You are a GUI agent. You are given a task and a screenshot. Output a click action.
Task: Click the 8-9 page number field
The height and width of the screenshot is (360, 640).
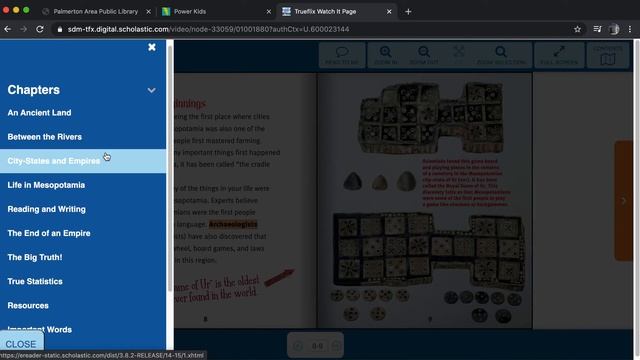318,346
